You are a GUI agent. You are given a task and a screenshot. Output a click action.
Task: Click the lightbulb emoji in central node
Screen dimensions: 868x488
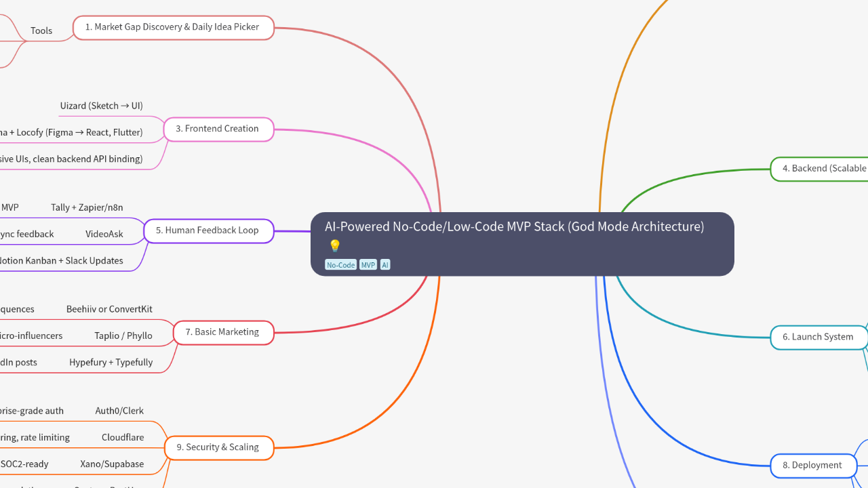click(334, 246)
